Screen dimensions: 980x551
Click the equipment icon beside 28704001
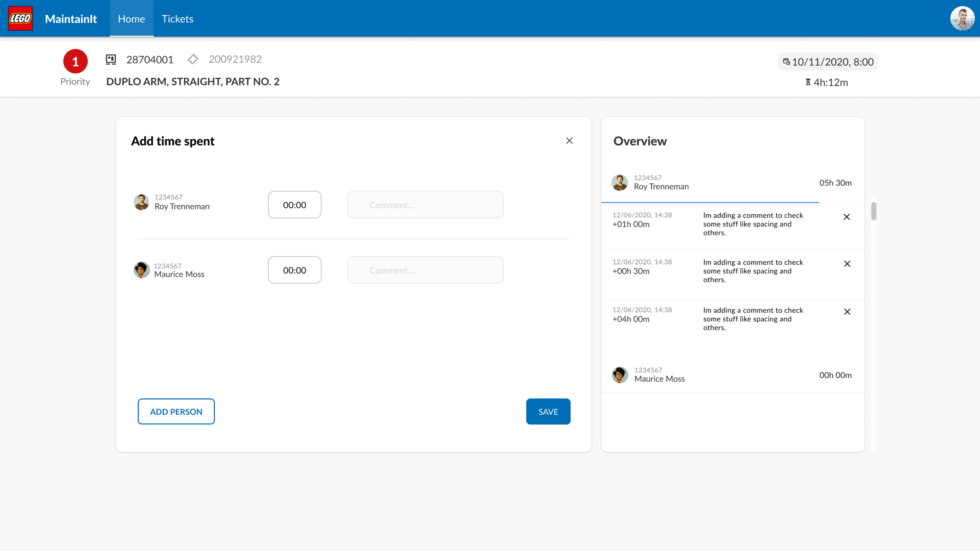pyautogui.click(x=111, y=60)
